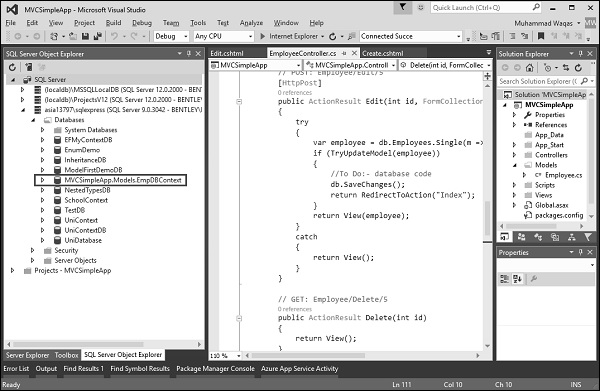Open the Delete member navigation dropdown

pyautogui.click(x=489, y=65)
